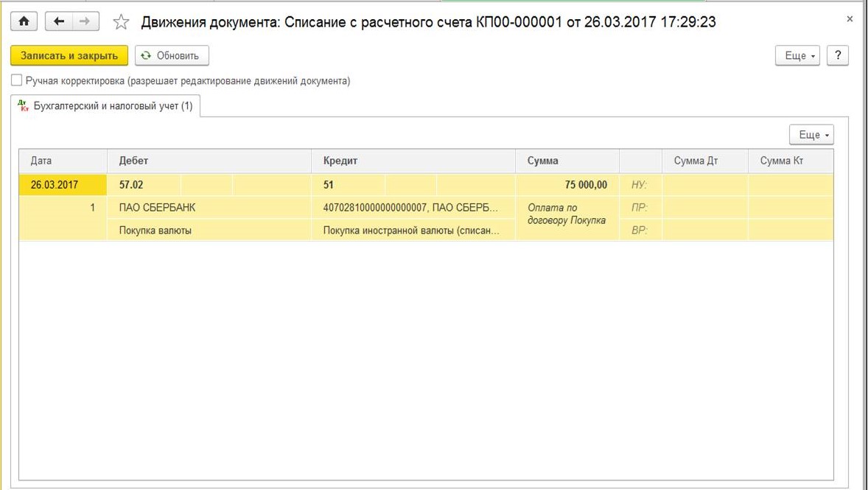Click the Дебет column header
The image size is (868, 490).
134,161
